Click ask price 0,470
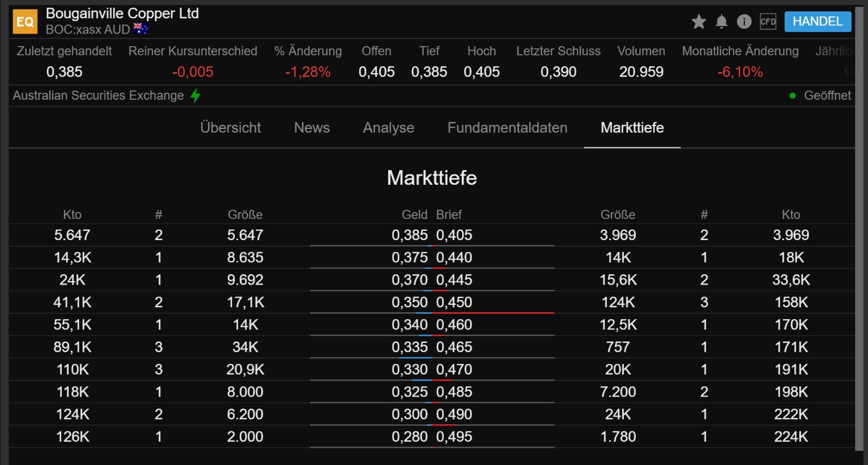 pos(454,370)
